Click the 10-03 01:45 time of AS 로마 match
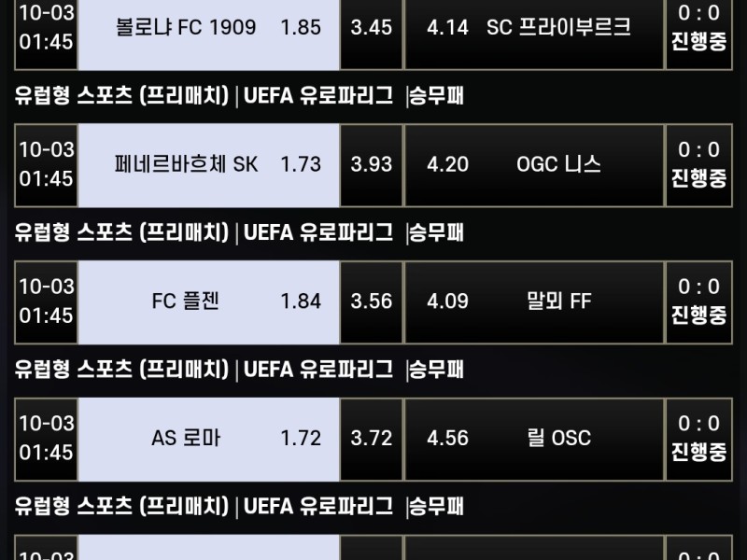This screenshot has height=560, width=747. [47, 438]
